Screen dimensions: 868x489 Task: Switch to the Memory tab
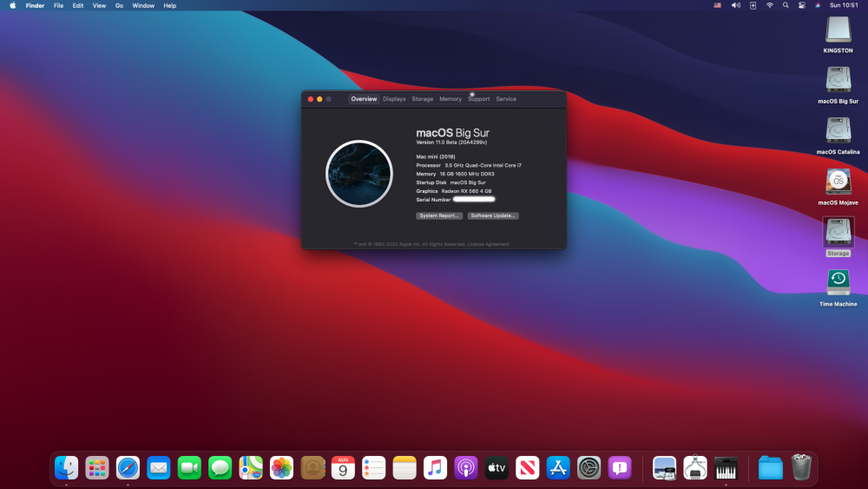[450, 99]
